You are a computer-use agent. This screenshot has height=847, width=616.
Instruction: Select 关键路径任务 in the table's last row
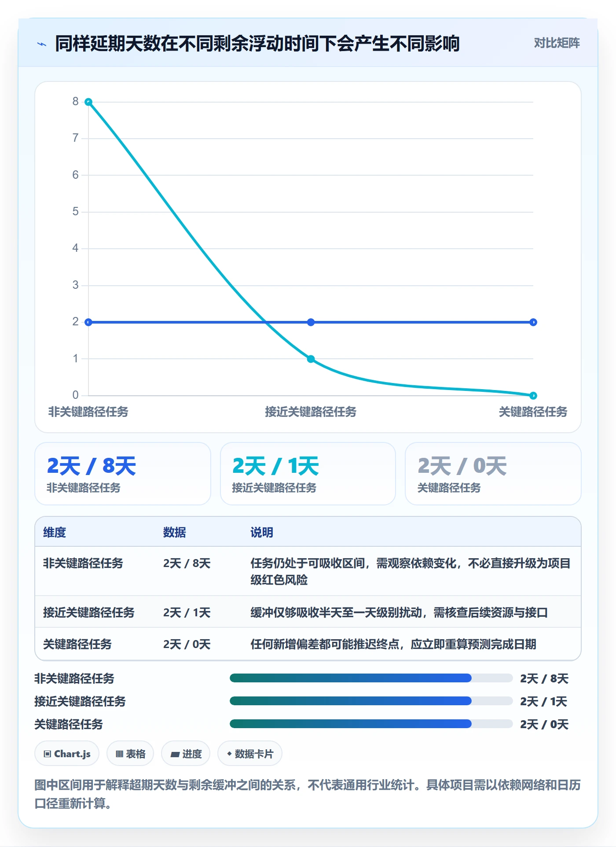77,644
